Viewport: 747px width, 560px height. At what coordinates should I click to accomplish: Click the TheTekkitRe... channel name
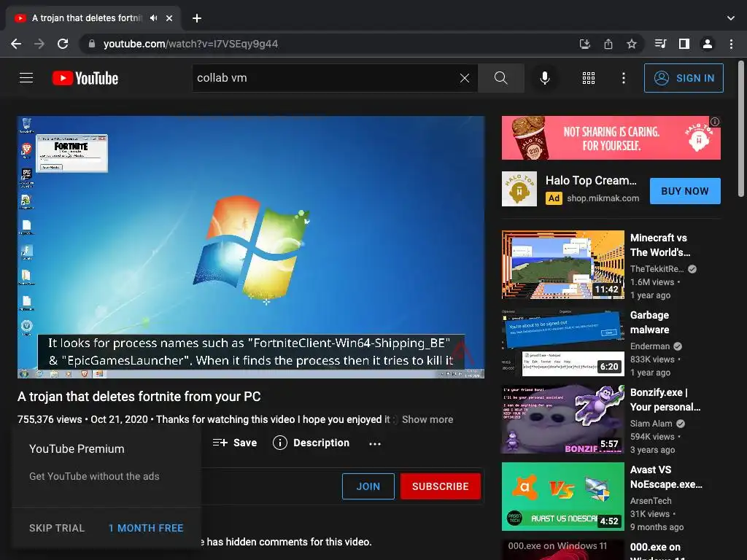click(657, 269)
